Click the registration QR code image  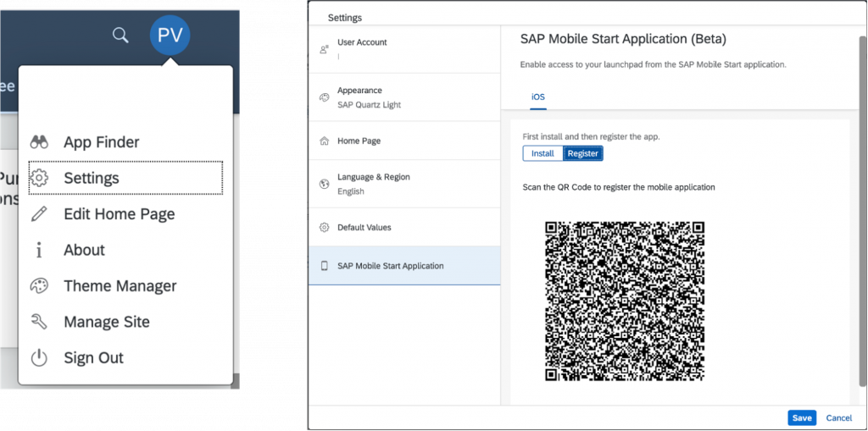point(625,301)
